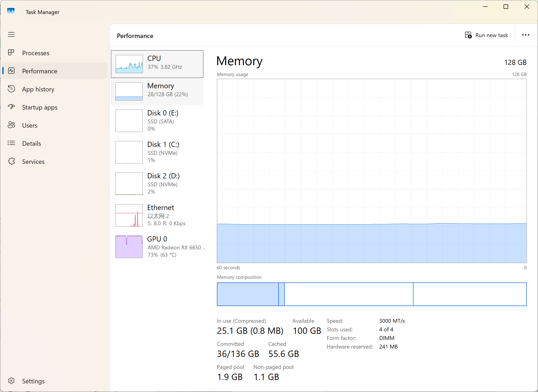Open Processes page via its icon
538x392 pixels.
(x=11, y=53)
